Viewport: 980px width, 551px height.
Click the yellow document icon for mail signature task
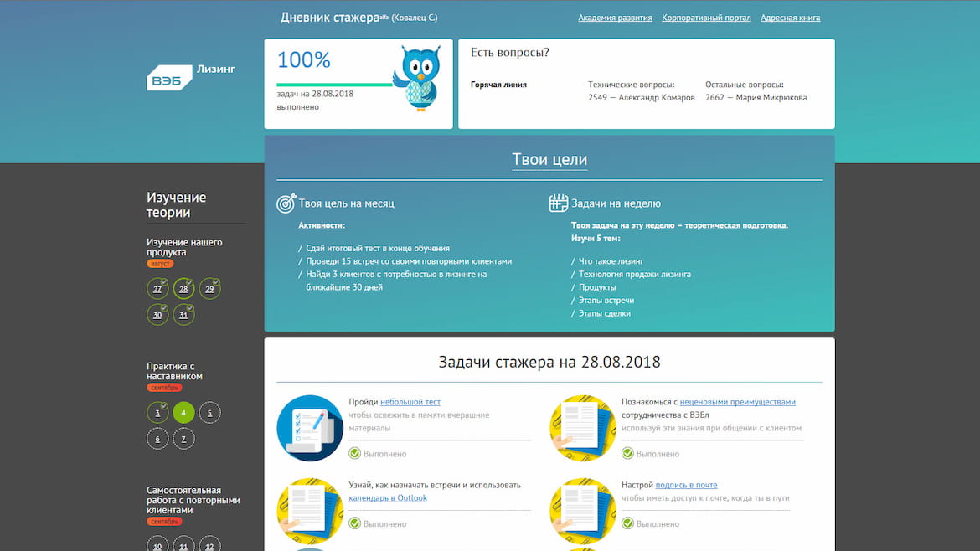582,511
